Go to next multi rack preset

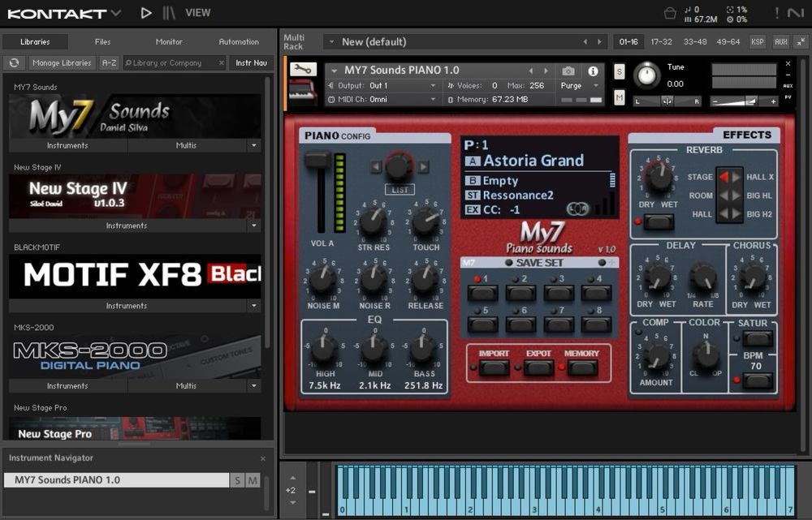(600, 42)
